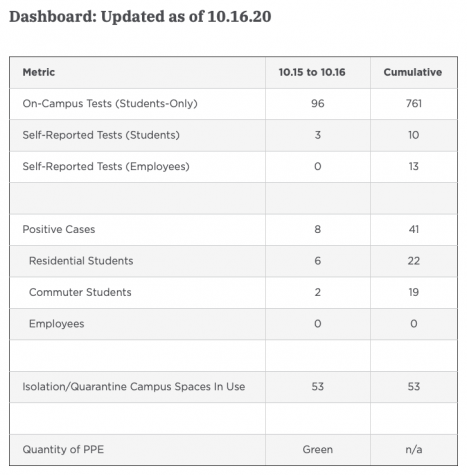467x475 pixels.
Task: Click the Self-Reported Tests (Employees) label
Action: (106, 166)
